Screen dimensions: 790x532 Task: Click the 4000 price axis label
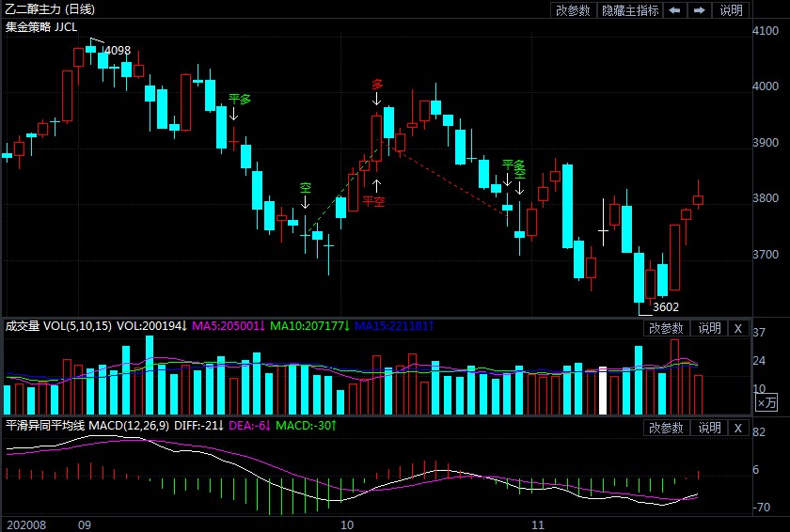pos(766,86)
